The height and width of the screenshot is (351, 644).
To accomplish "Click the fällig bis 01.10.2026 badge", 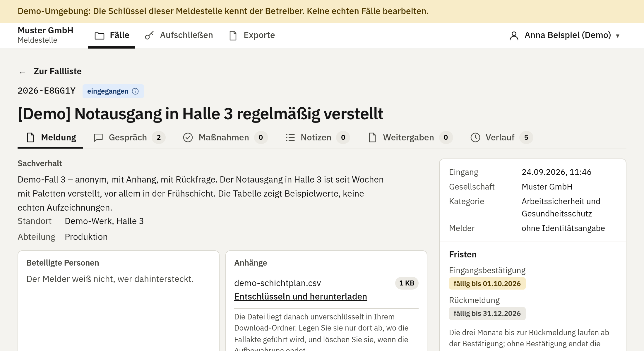I will point(487,284).
